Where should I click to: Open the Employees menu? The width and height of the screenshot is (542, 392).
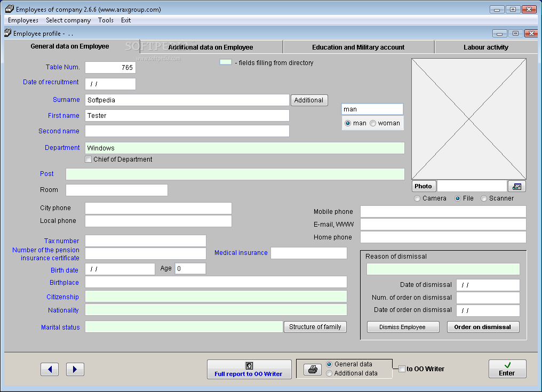(23, 20)
